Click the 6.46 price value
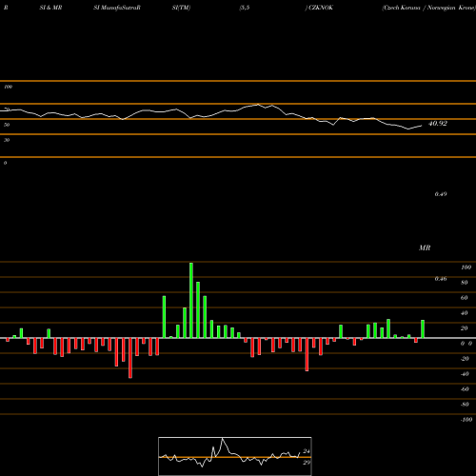This screenshot has width=476, height=476. [441, 279]
